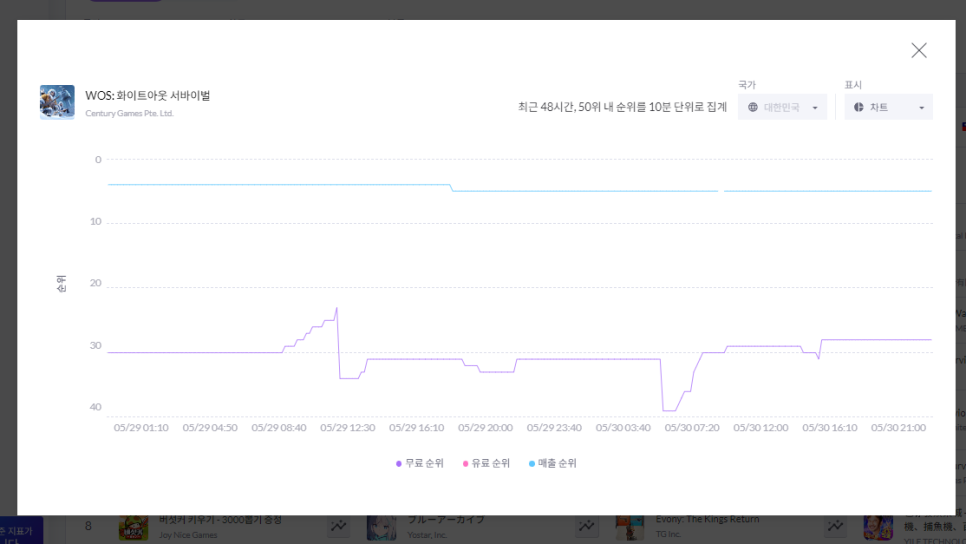The image size is (966, 544).
Task: Click the 05/29 12:30 axis label
Action: click(x=347, y=428)
